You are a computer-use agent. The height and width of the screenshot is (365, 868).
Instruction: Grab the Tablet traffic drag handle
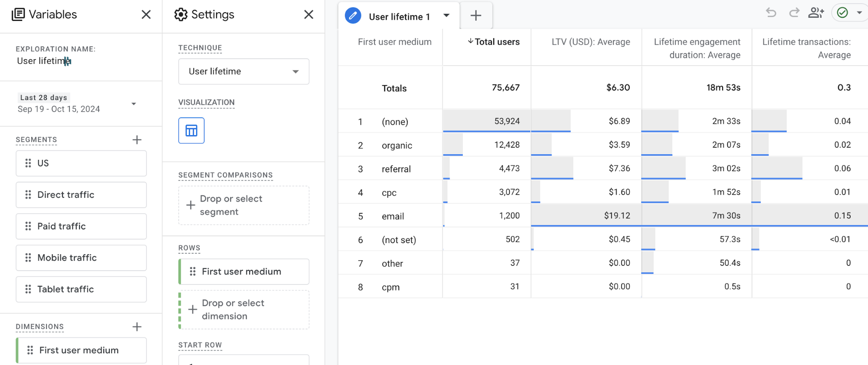tap(28, 289)
